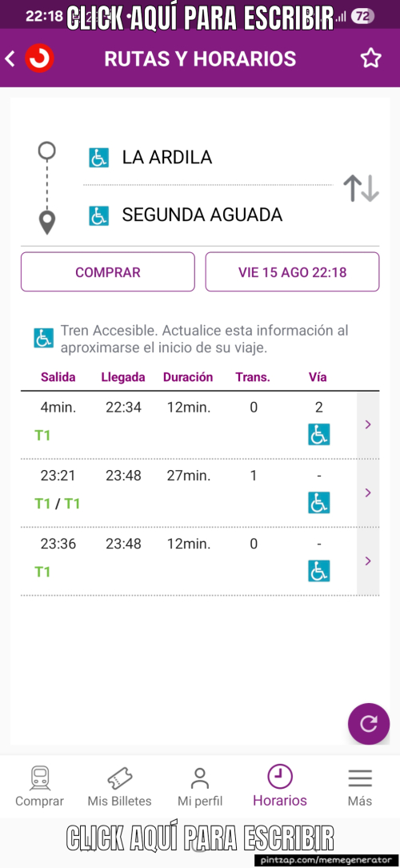Tap the back arrow in header

(x=10, y=58)
